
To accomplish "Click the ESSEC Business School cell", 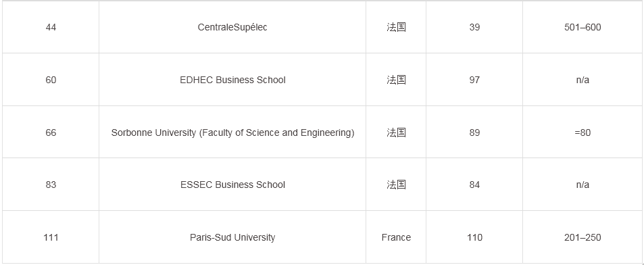I will (232, 185).
